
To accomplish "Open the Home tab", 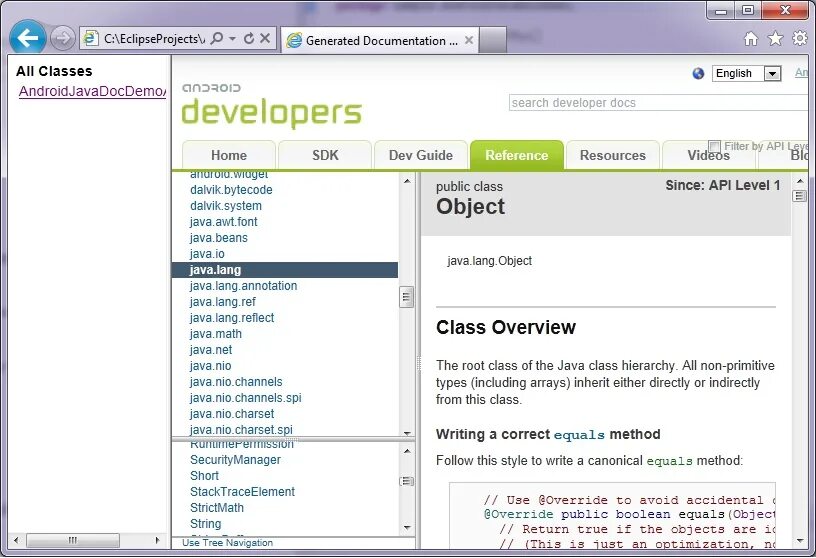I will point(229,155).
